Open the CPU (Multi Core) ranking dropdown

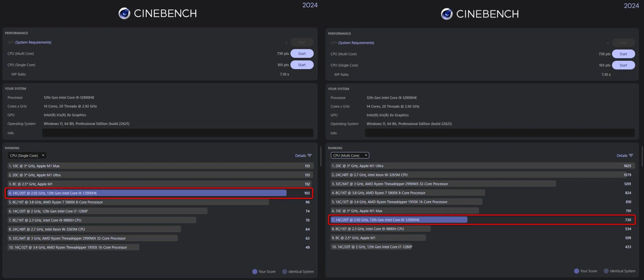tap(350, 155)
